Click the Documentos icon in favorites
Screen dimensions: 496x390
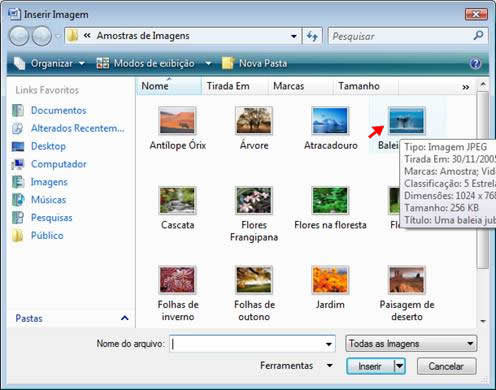coord(18,110)
